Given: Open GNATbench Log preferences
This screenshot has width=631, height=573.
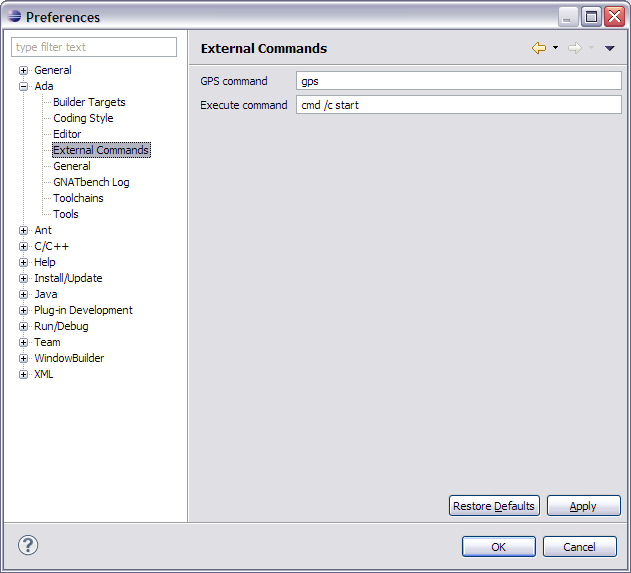Looking at the screenshot, I should pyautogui.click(x=91, y=182).
